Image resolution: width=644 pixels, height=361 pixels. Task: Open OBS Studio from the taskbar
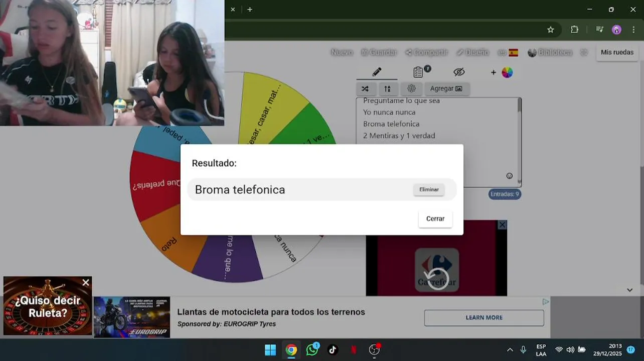click(x=374, y=350)
